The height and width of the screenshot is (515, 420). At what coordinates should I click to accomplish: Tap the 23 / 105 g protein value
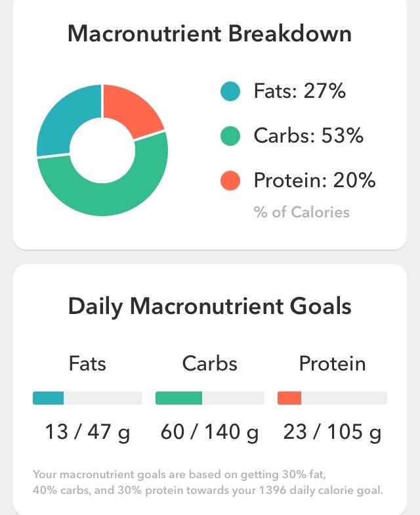[x=332, y=432]
